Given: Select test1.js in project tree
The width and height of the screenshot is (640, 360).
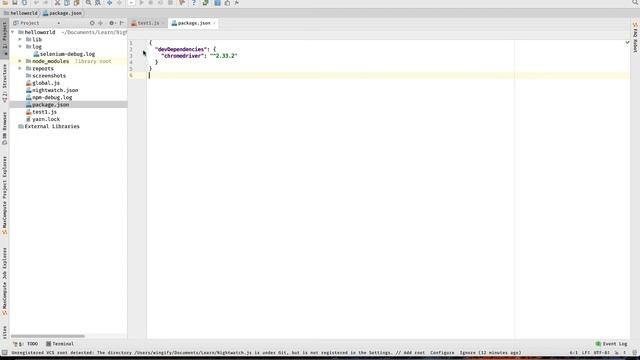Looking at the screenshot, I should pos(41,112).
